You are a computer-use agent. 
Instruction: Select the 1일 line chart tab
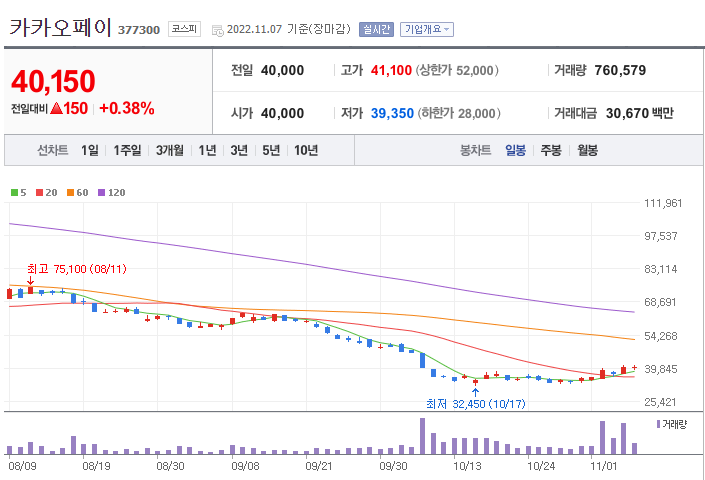[89, 150]
